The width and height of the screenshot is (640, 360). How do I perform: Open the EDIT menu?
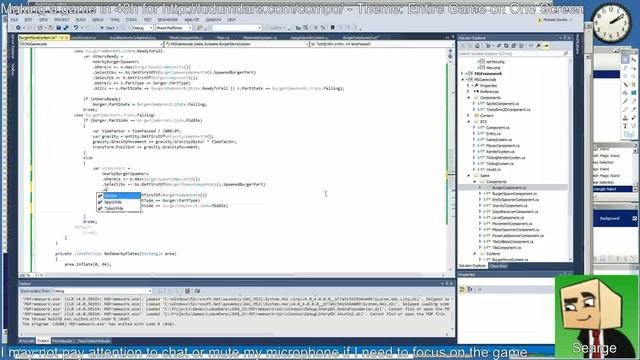click(x=28, y=20)
